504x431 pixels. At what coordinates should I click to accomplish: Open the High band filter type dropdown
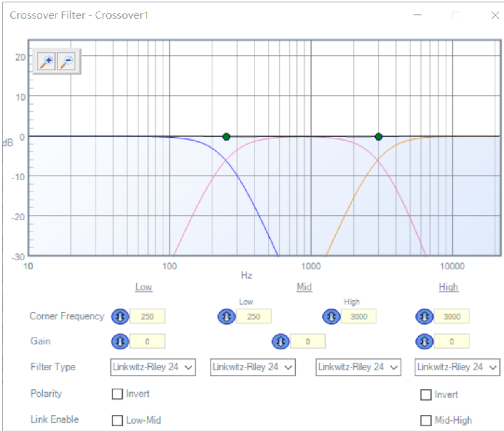(457, 367)
